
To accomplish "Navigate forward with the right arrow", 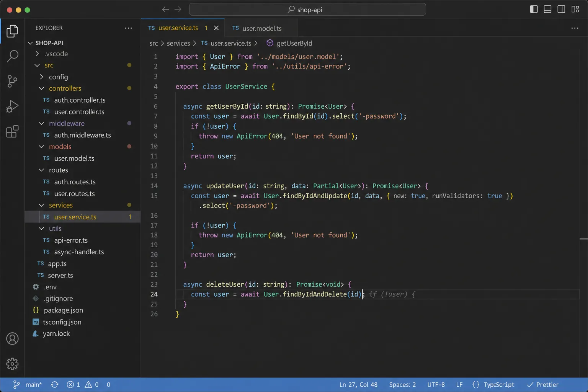I will [178, 10].
